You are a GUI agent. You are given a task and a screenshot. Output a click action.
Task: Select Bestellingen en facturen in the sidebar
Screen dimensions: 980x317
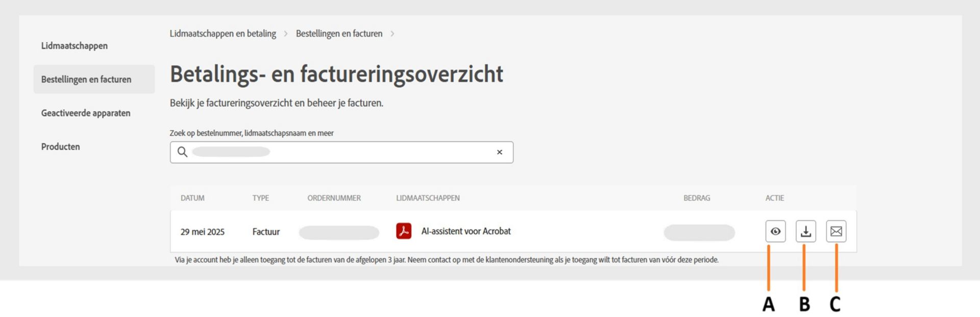click(94, 79)
